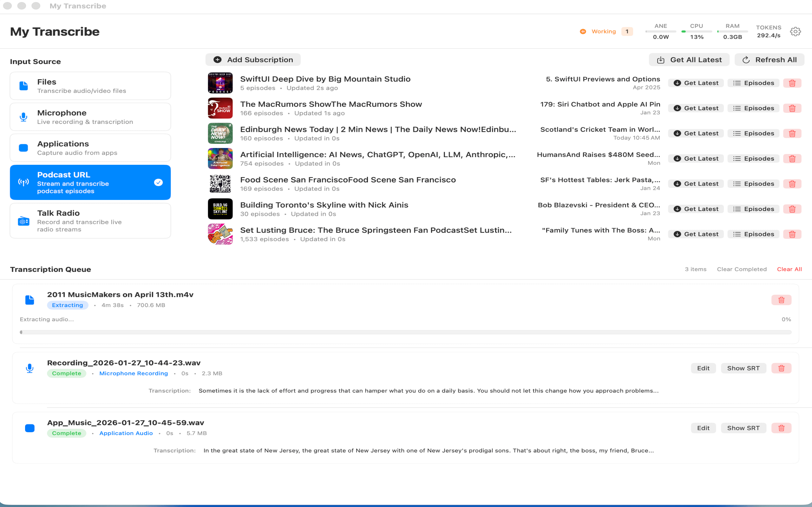Screen dimensions: 812x507
Task: Click the Application Audio source label
Action: click(126, 433)
